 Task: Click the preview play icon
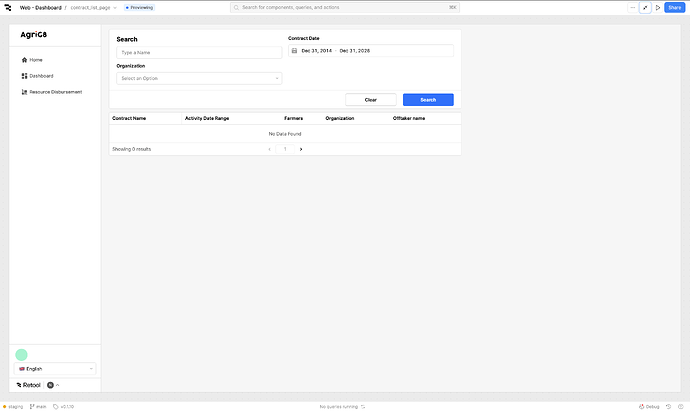tap(657, 7)
